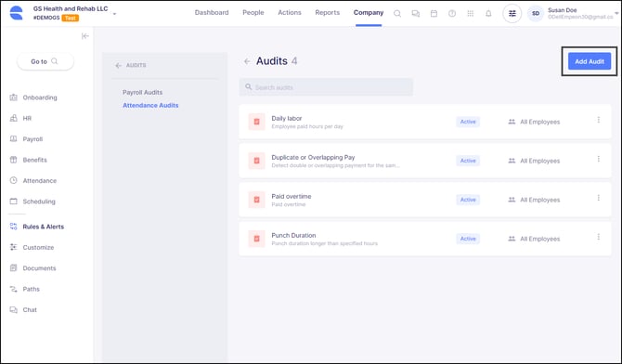Image resolution: width=622 pixels, height=364 pixels.
Task: Open the help question mark icon
Action: tap(452, 14)
